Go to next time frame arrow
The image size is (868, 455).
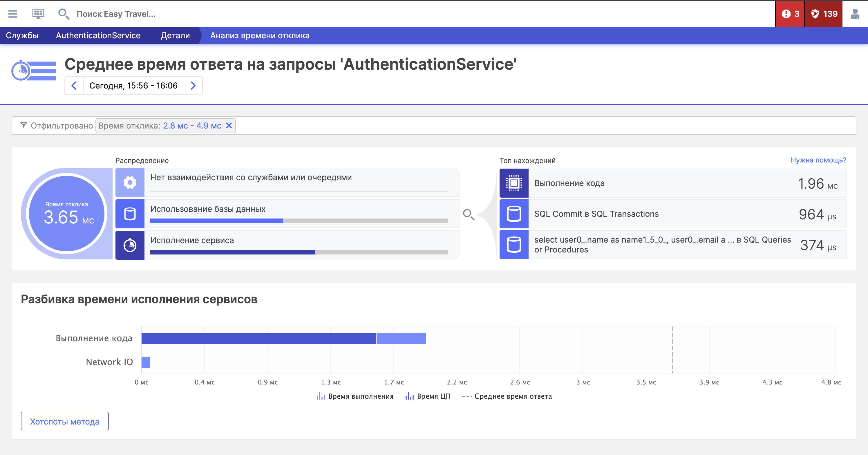click(193, 86)
